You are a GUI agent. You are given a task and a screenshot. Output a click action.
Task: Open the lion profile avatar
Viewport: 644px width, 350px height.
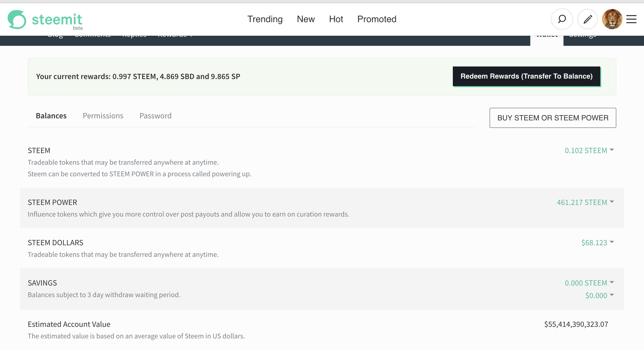[612, 19]
